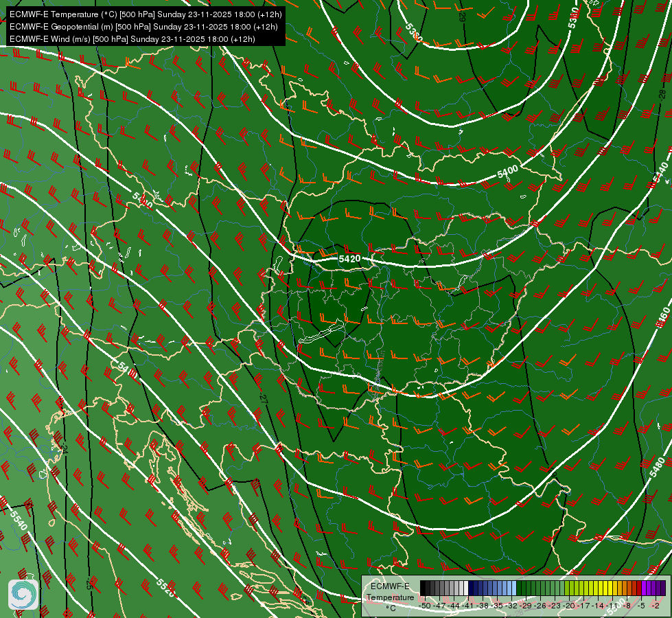Click the -28 isotherm label near the right edge

click(662, 94)
